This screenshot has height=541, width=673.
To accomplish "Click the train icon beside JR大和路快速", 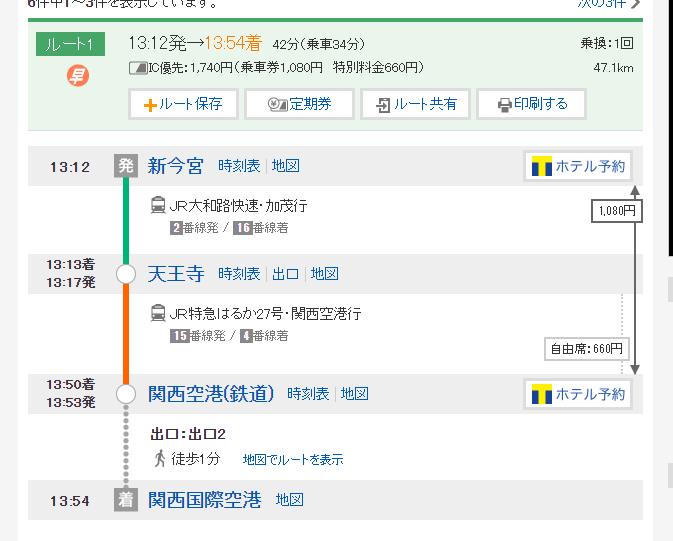I will point(158,205).
